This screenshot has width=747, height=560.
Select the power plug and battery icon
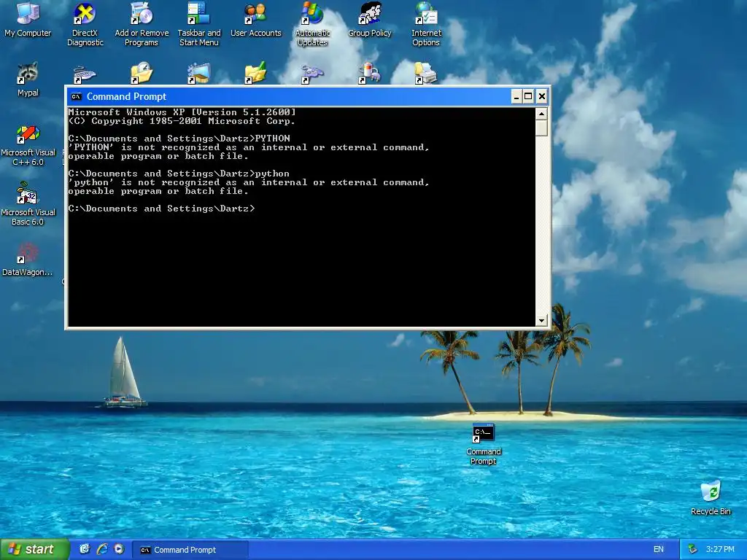369,73
